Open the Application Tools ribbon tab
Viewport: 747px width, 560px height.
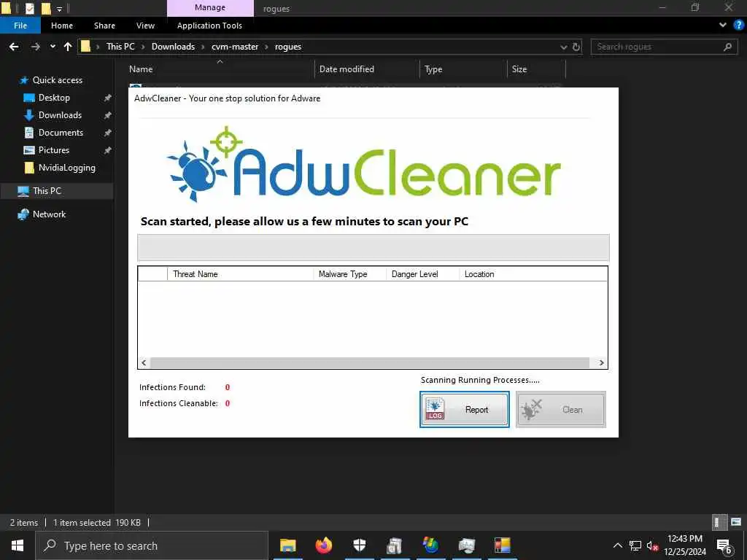[209, 26]
